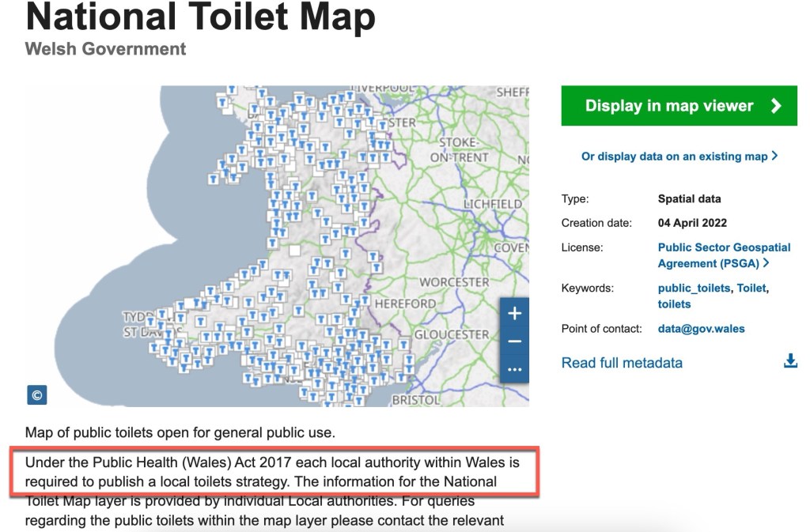The image size is (810, 532).
Task: Download metadata using the download icon
Action: (789, 361)
